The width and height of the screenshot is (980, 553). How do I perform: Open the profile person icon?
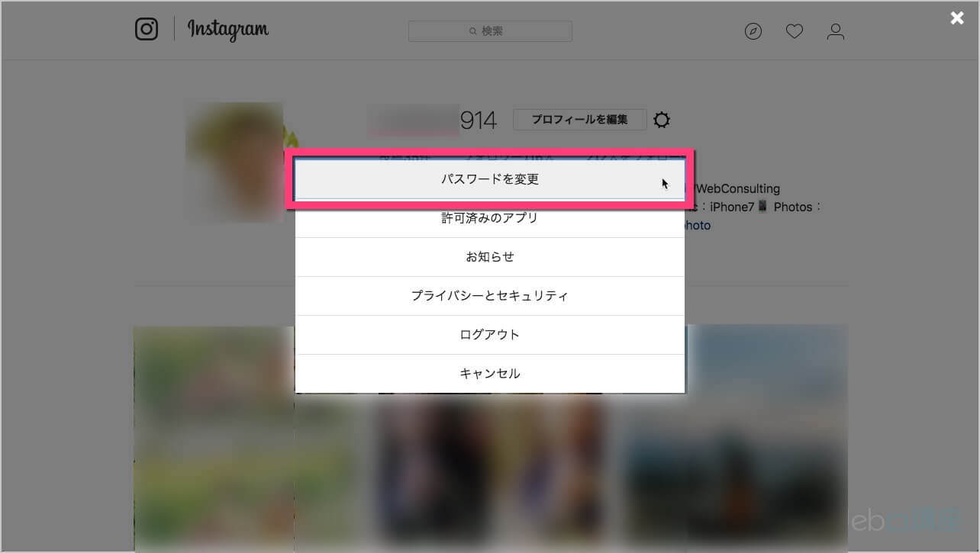[836, 31]
